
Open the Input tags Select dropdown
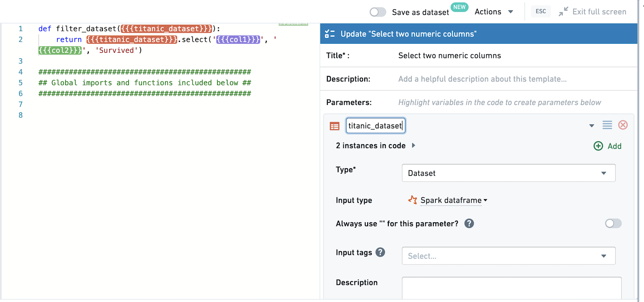[x=508, y=256]
